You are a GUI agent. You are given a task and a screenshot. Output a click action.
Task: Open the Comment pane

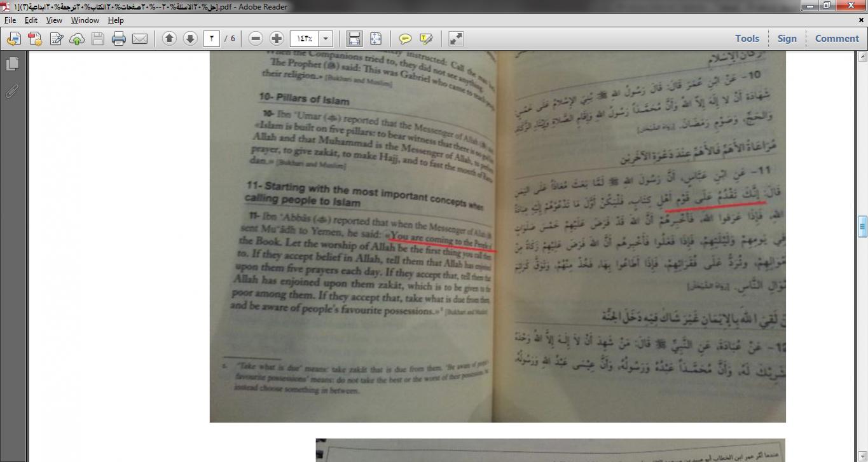coord(837,38)
